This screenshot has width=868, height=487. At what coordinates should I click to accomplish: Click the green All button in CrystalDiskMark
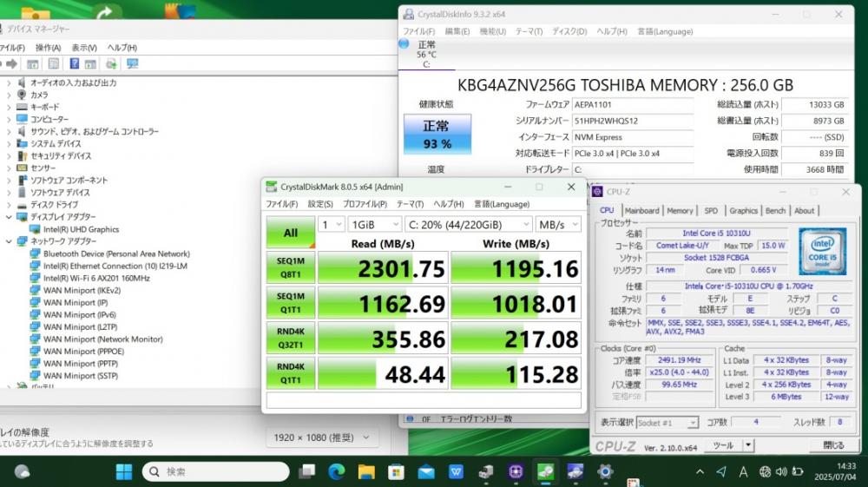[291, 232]
